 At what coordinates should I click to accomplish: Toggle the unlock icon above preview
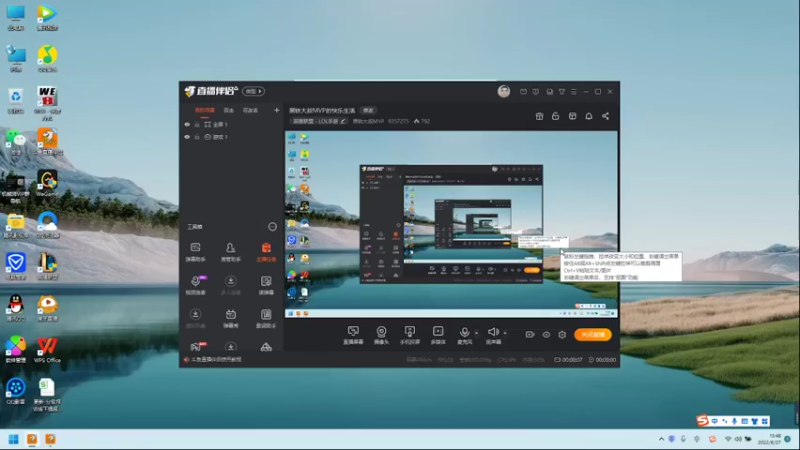coord(556,116)
